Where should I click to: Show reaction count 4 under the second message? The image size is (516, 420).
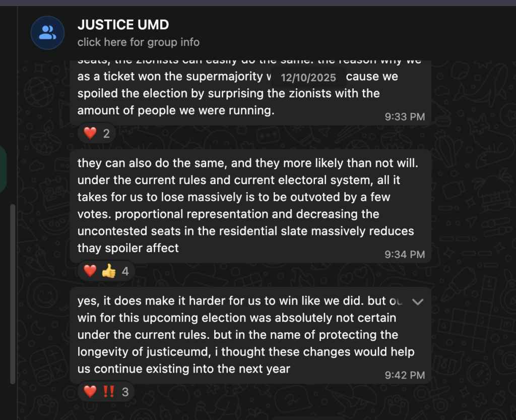(x=125, y=271)
